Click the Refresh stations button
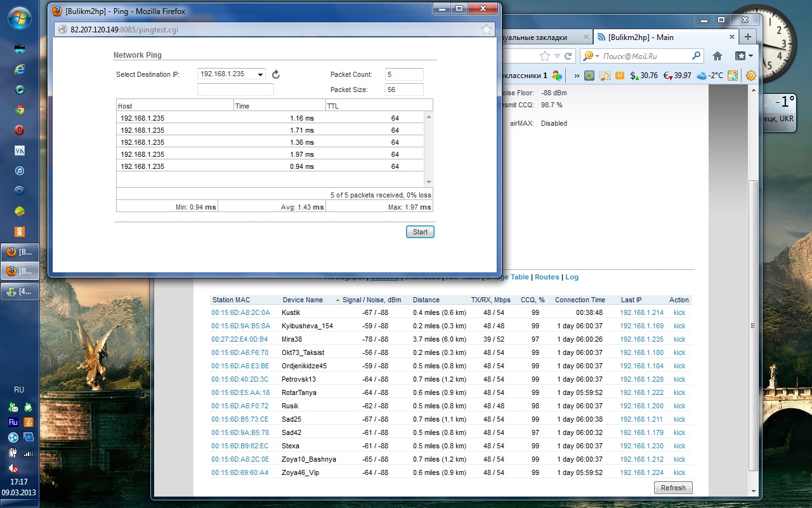Viewport: 812px width, 508px height. tap(673, 488)
